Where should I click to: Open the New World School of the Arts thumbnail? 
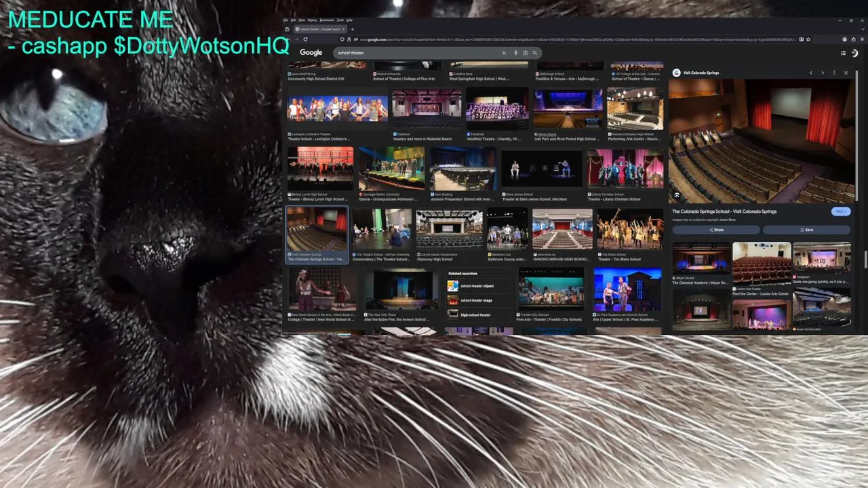[321, 289]
